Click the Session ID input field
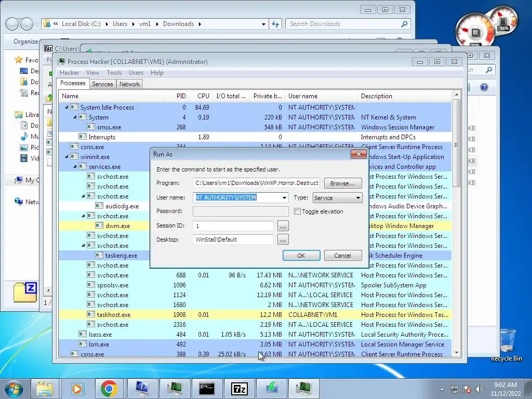 (x=233, y=225)
